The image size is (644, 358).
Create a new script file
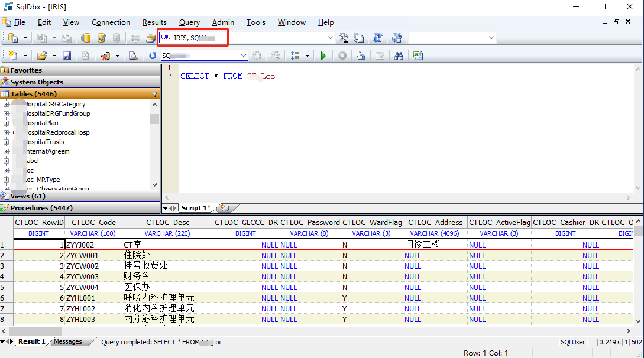click(13, 56)
